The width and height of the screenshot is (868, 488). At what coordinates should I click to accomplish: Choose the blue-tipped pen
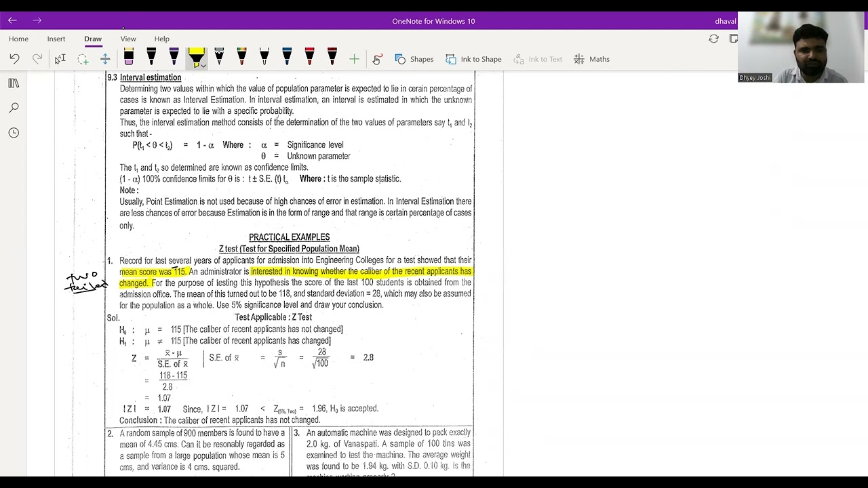(x=287, y=58)
